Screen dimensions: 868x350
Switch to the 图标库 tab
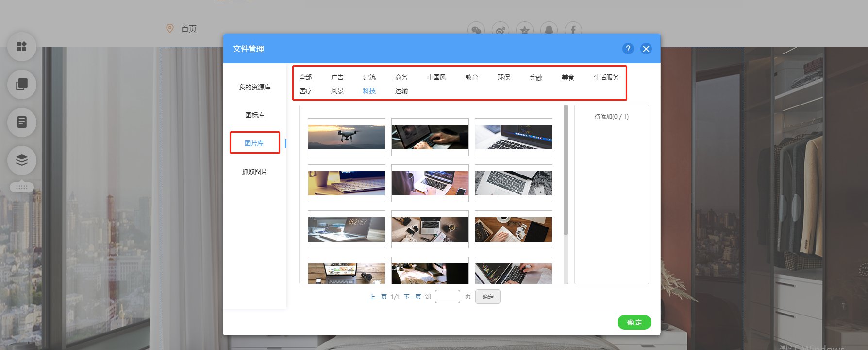click(x=255, y=115)
